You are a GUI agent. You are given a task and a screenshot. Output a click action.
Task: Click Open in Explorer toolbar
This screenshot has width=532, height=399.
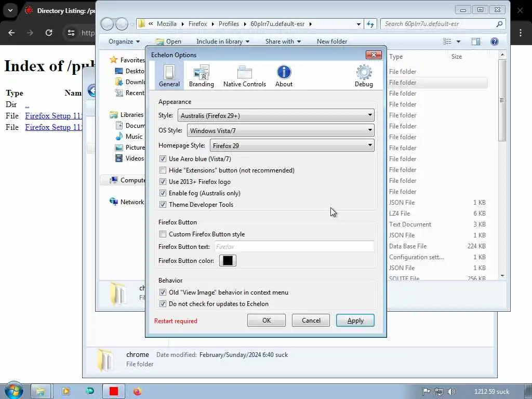point(169,42)
